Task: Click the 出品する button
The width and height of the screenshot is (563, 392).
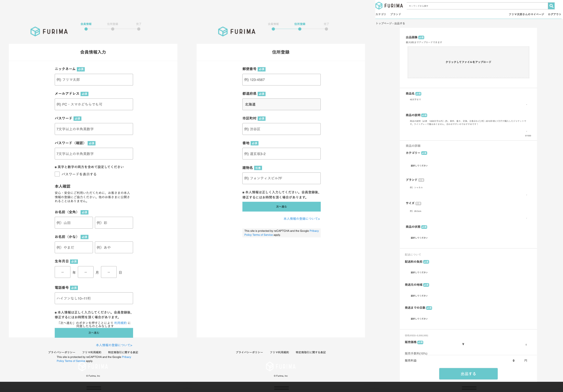Action: (468, 374)
